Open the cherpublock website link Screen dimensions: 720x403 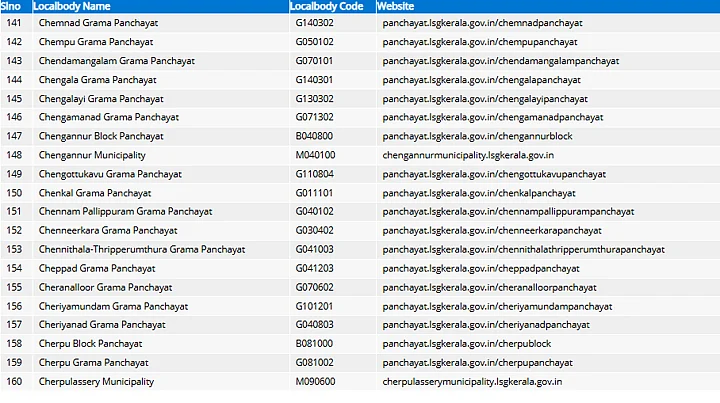click(x=466, y=344)
